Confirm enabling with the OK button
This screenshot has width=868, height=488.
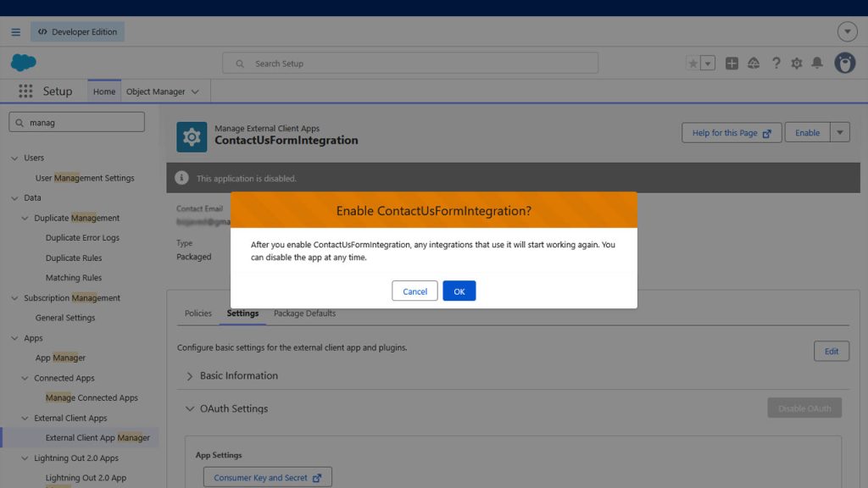pyautogui.click(x=459, y=291)
